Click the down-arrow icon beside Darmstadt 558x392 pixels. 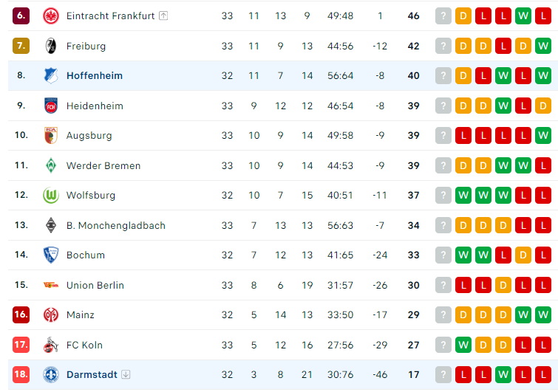tap(126, 374)
